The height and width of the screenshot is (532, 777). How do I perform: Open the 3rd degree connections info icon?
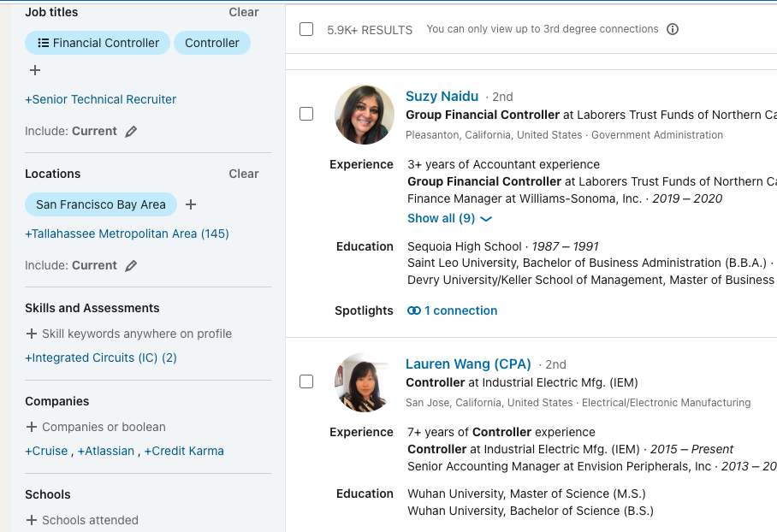(x=673, y=29)
